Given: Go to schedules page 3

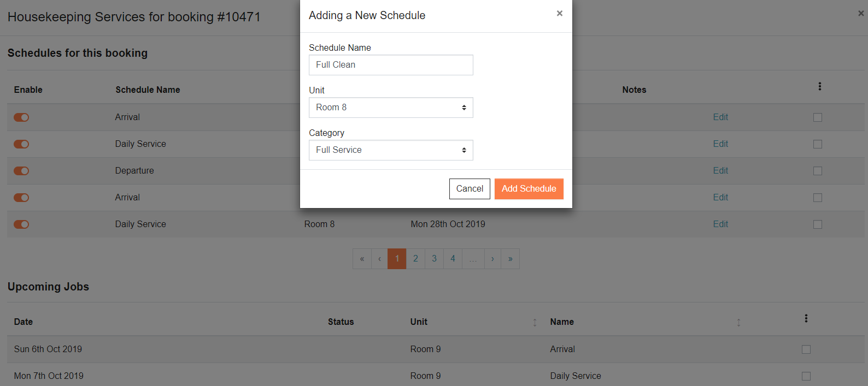Looking at the screenshot, I should (x=434, y=259).
